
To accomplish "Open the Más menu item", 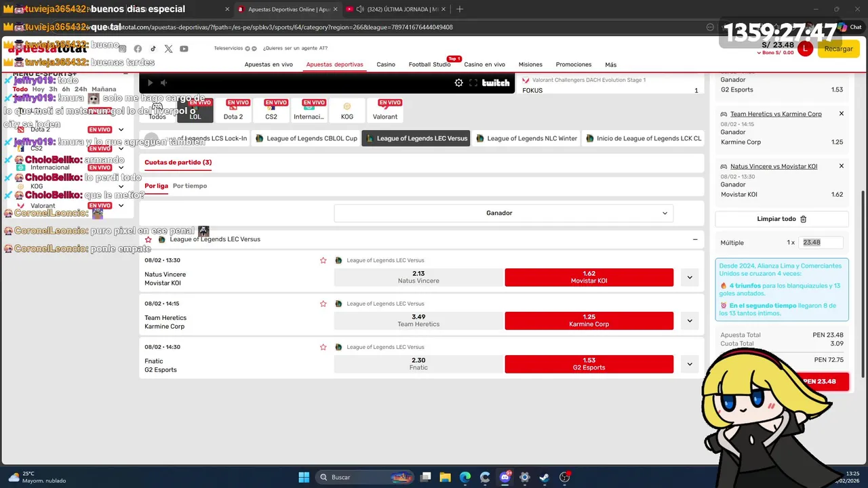I will tap(611, 64).
